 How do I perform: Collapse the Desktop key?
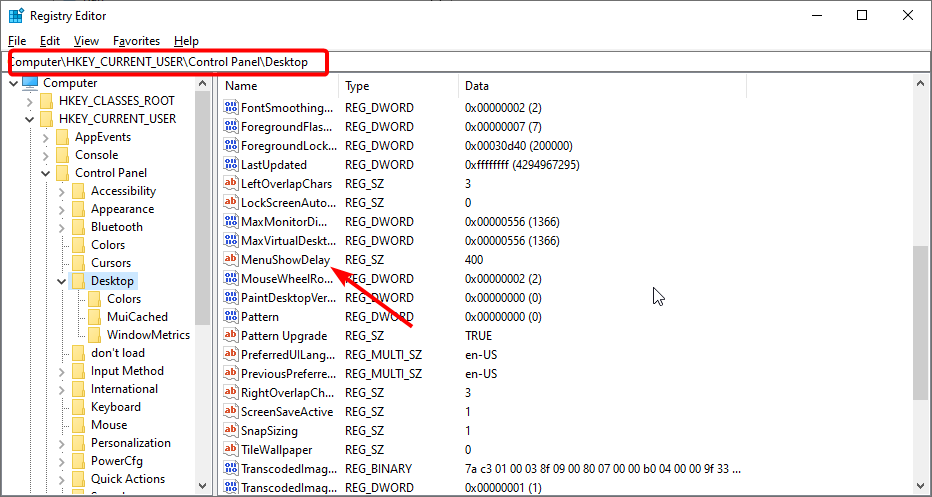(x=62, y=281)
